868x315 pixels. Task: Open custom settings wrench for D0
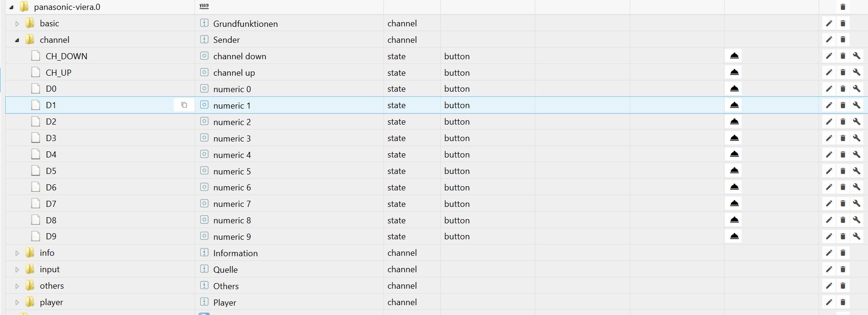click(857, 89)
